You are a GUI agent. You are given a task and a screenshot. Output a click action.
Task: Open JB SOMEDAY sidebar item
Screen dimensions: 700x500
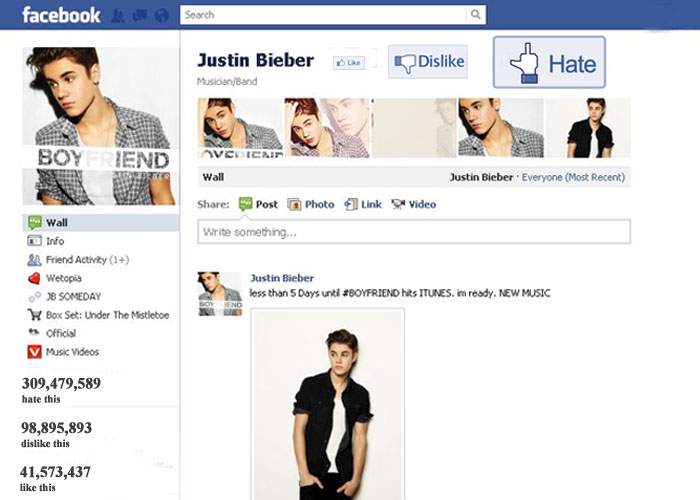coord(101,296)
